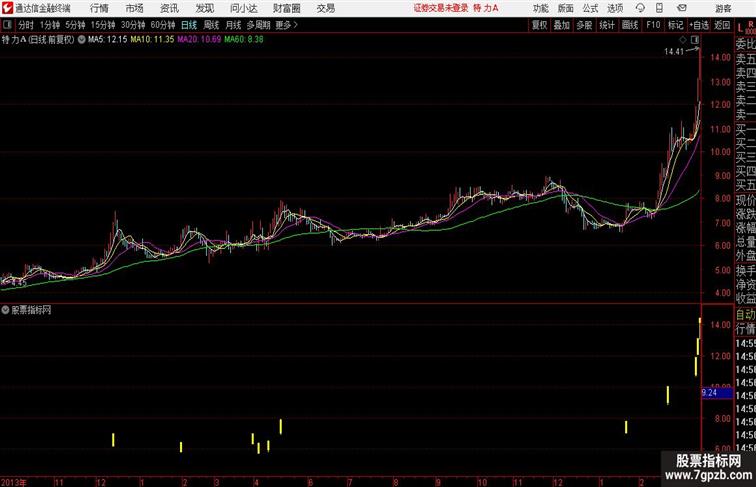Switch to the 30分钟 period tab
This screenshot has height=487, width=756.
click(133, 25)
